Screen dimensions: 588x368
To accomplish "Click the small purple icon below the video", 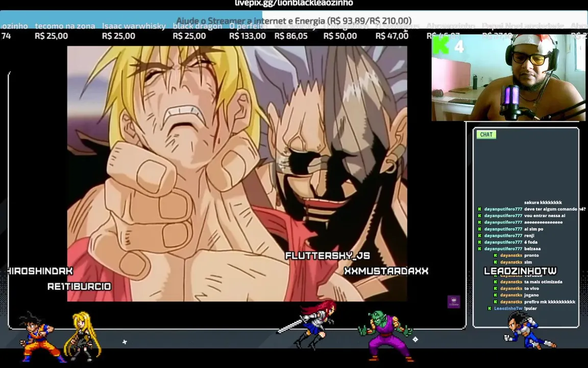I will point(454,302).
